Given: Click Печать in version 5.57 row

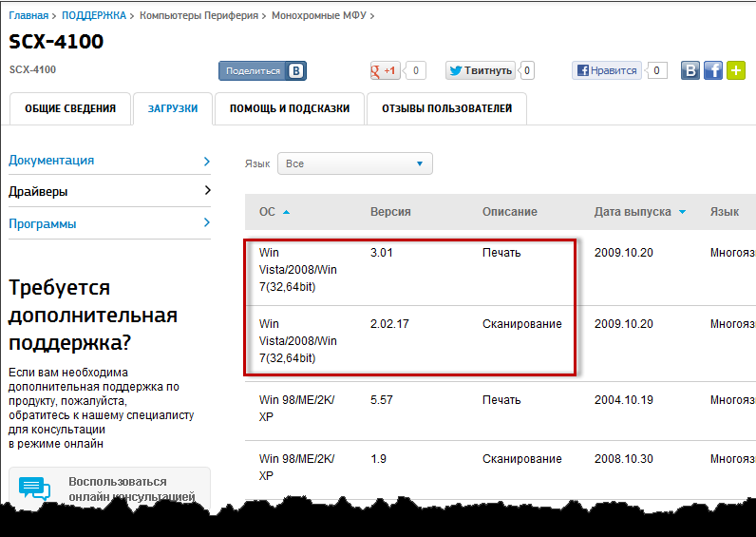Looking at the screenshot, I should [501, 400].
